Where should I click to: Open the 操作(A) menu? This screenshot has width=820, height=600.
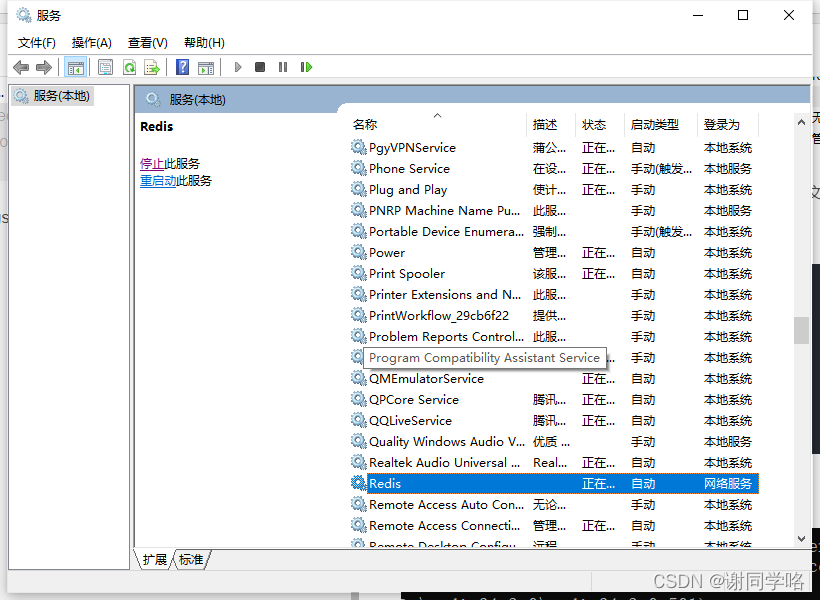pyautogui.click(x=92, y=43)
